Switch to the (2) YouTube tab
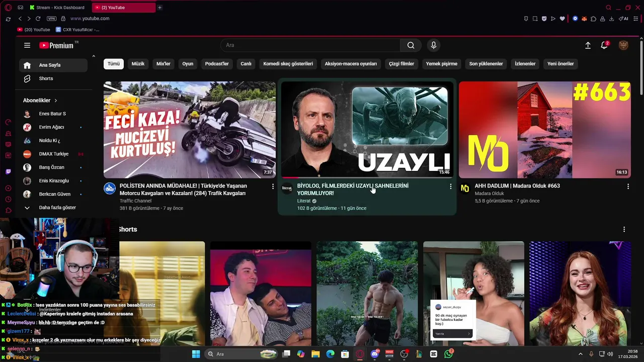The height and width of the screenshot is (362, 644). coord(124,8)
